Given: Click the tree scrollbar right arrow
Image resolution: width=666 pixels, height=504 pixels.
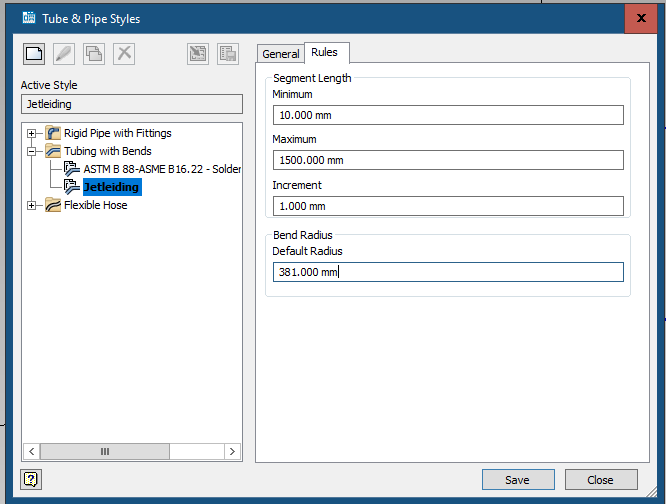Looking at the screenshot, I should [x=232, y=451].
